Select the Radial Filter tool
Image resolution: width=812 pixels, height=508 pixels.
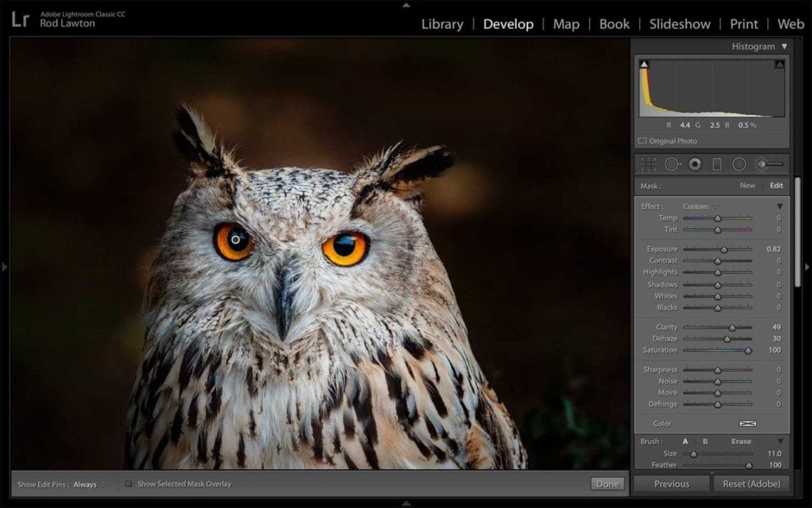739,164
